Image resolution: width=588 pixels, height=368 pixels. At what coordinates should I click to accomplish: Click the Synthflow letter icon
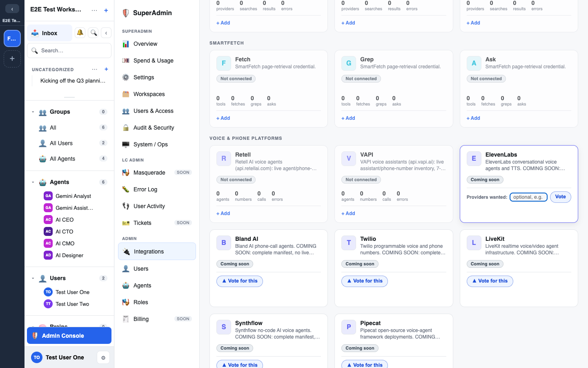point(224,327)
